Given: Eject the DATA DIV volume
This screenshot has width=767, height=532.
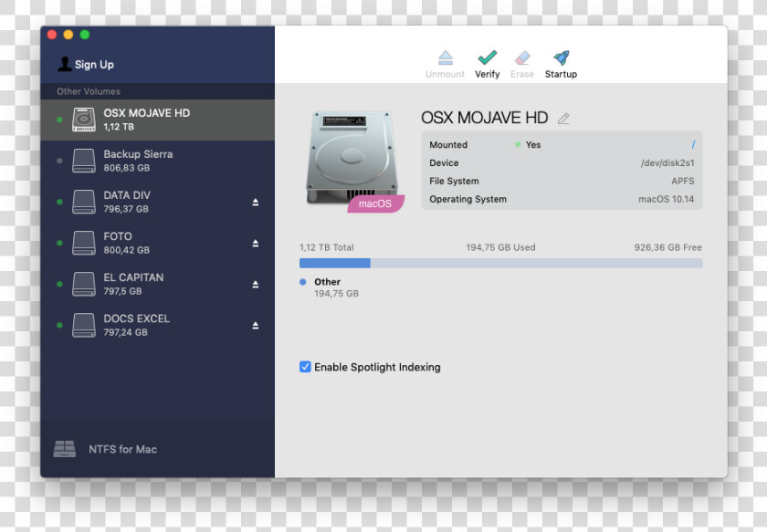Looking at the screenshot, I should [256, 202].
